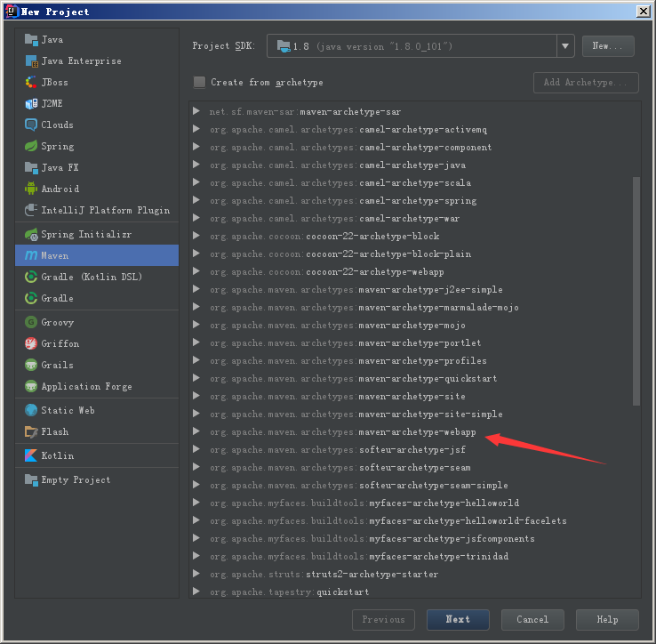This screenshot has height=644, width=656.
Task: Select the Java project type icon
Action: click(31, 40)
